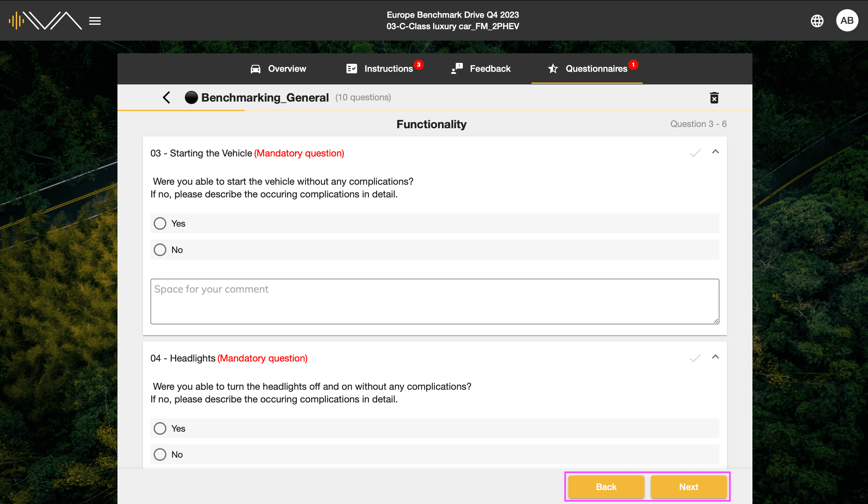Select No for Starting the Vehicle

(x=160, y=249)
